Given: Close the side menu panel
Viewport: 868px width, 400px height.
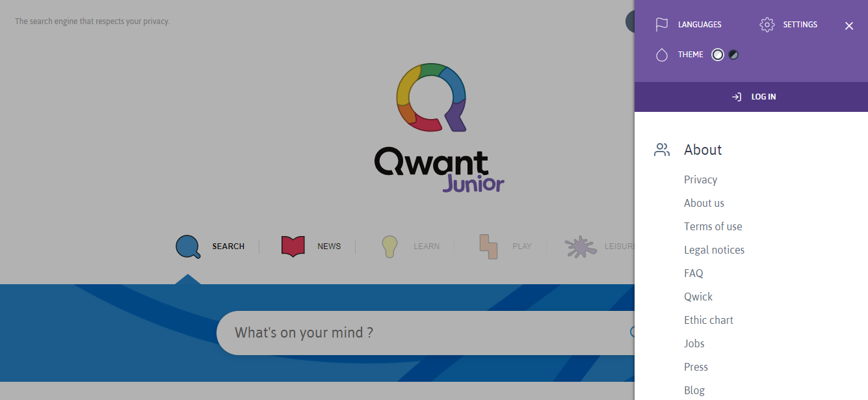Looking at the screenshot, I should click(849, 26).
